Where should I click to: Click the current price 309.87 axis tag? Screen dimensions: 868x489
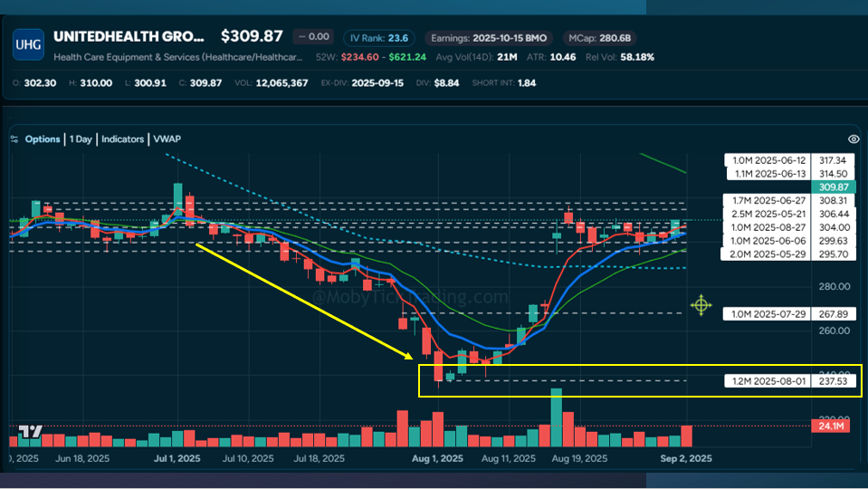[832, 186]
